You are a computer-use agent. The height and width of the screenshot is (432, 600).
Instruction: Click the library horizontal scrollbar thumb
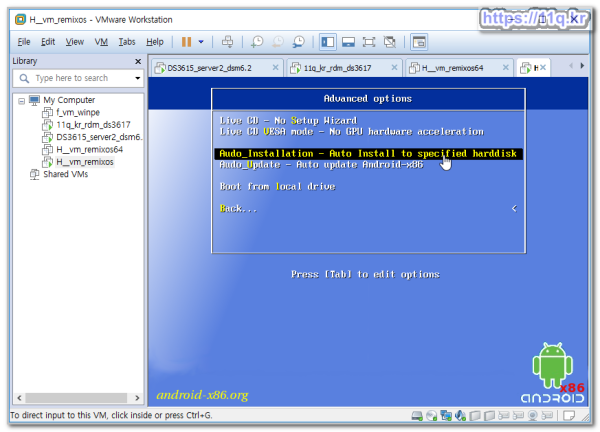tap(76, 398)
